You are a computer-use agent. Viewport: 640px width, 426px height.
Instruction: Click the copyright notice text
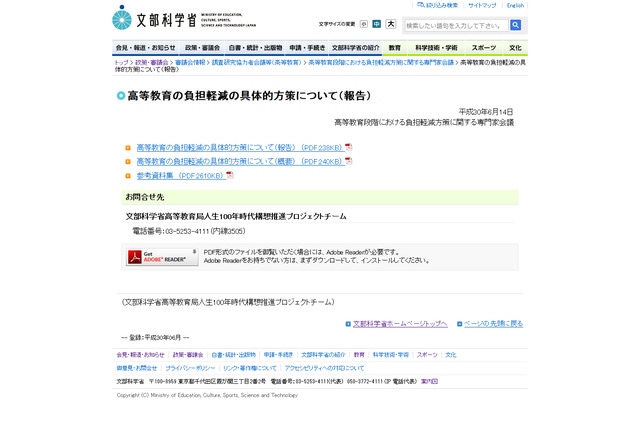point(207,395)
